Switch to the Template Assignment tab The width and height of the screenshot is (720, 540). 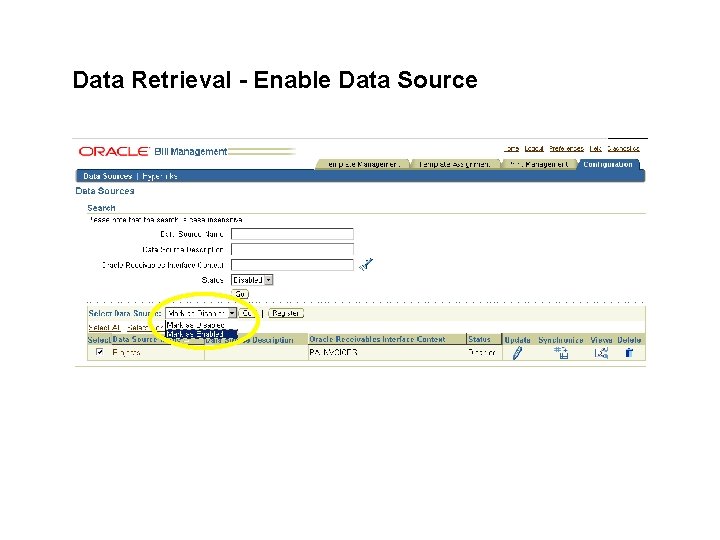(x=454, y=164)
